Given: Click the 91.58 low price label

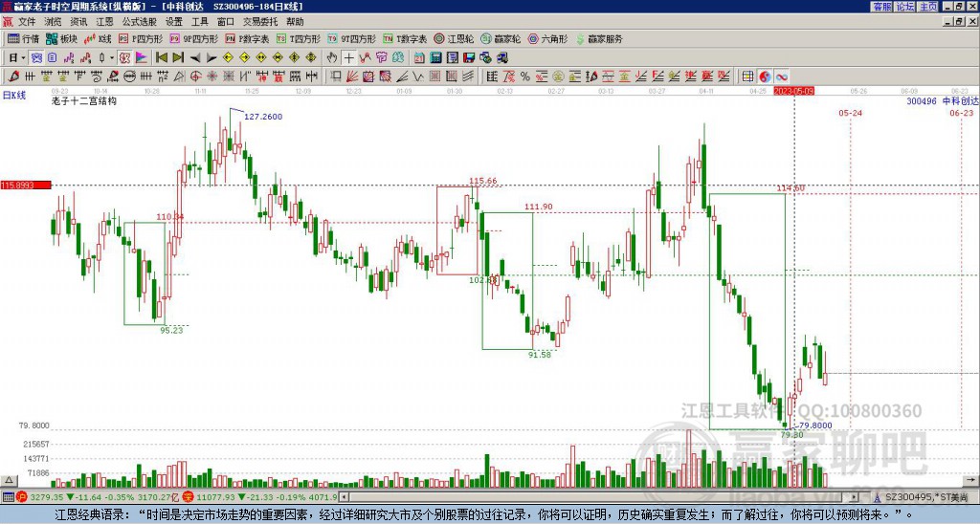Looking at the screenshot, I should click(x=540, y=356).
